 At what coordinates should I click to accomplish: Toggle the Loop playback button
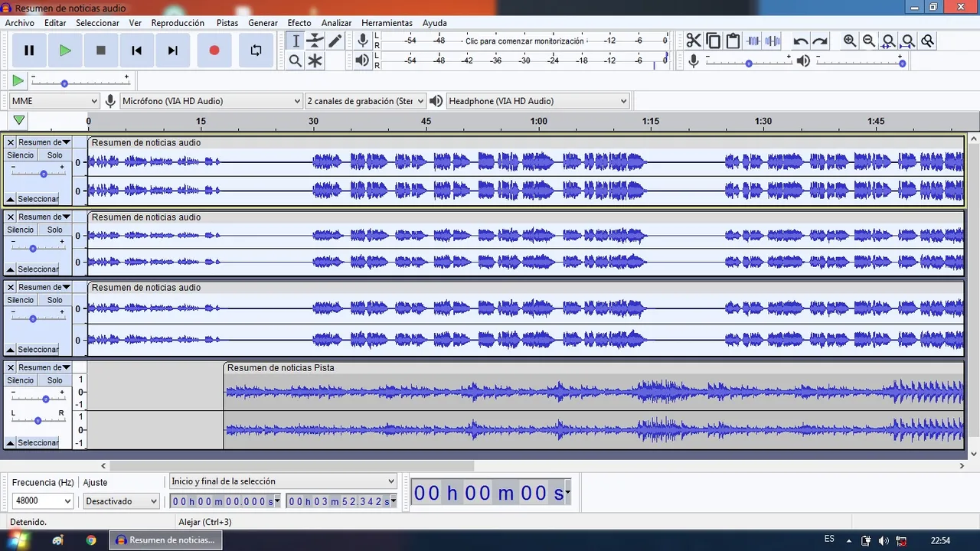[256, 51]
